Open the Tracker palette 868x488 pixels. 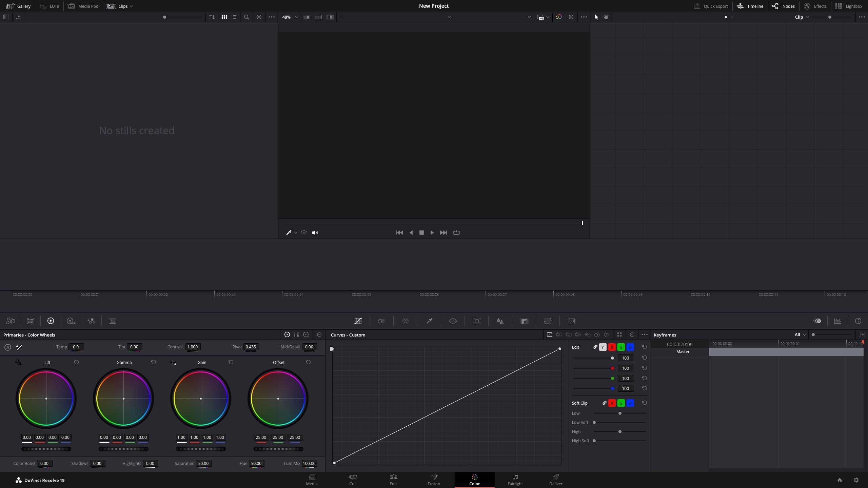coord(477,321)
